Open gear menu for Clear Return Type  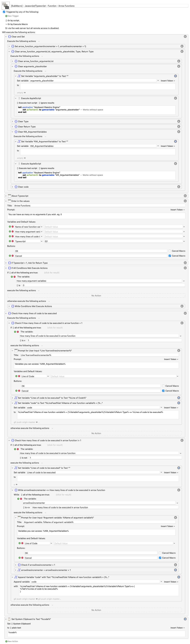tap(179, 127)
